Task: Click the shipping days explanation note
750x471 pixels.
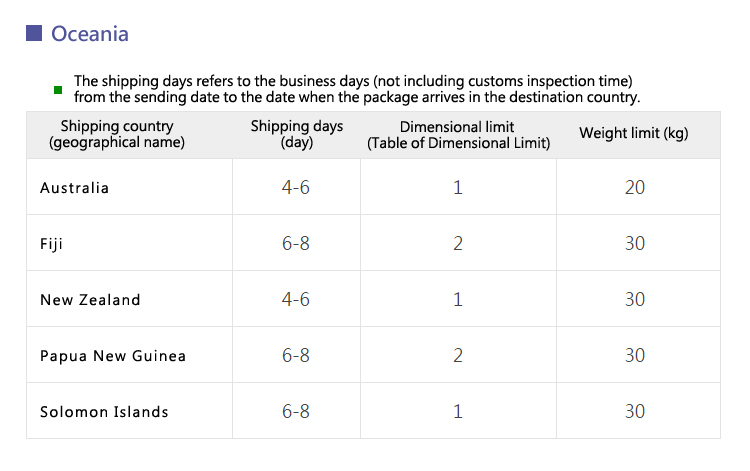Action: point(357,89)
